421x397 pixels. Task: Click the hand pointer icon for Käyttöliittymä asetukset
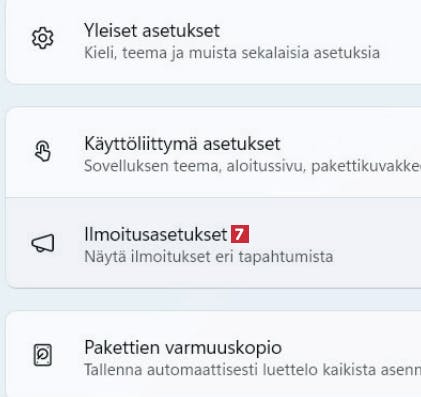click(x=43, y=151)
